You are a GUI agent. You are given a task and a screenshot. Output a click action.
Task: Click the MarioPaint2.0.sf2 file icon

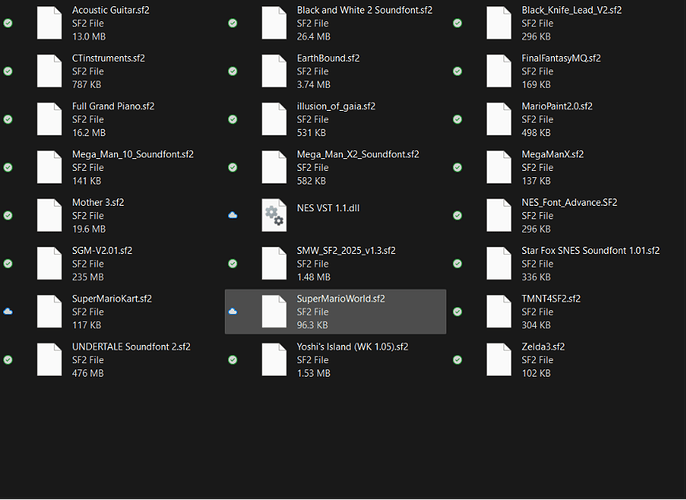coord(499,119)
